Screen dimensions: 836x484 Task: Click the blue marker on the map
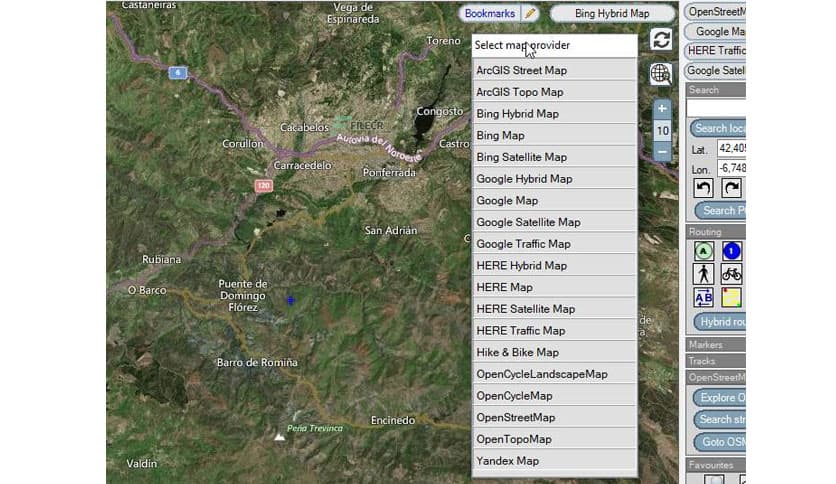291,301
